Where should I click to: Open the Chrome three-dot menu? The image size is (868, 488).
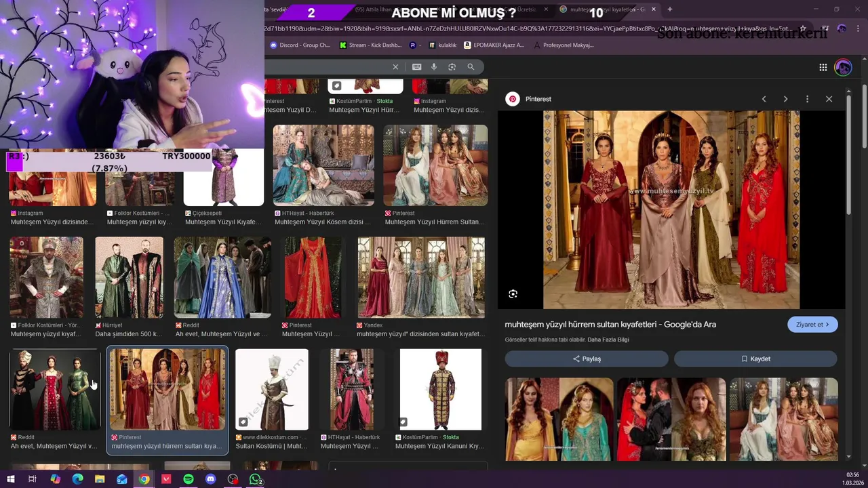click(858, 28)
